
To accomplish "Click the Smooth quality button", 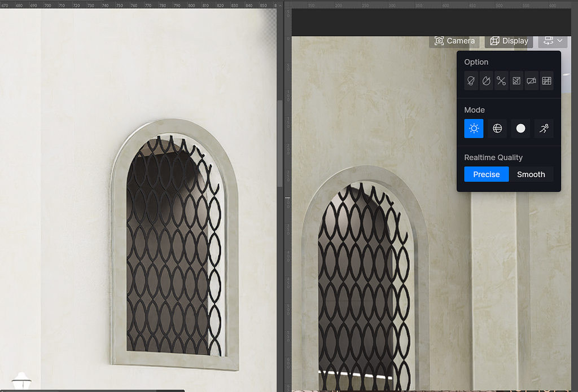I will click(531, 174).
